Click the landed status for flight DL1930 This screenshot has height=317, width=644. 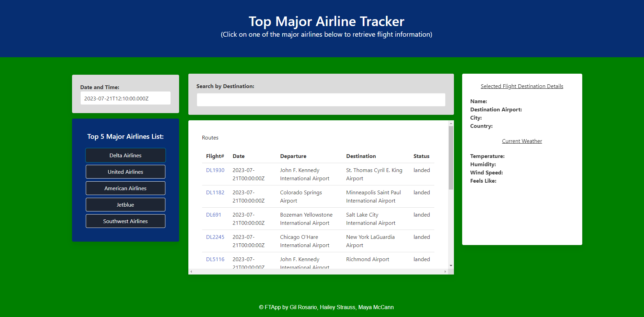(x=421, y=170)
